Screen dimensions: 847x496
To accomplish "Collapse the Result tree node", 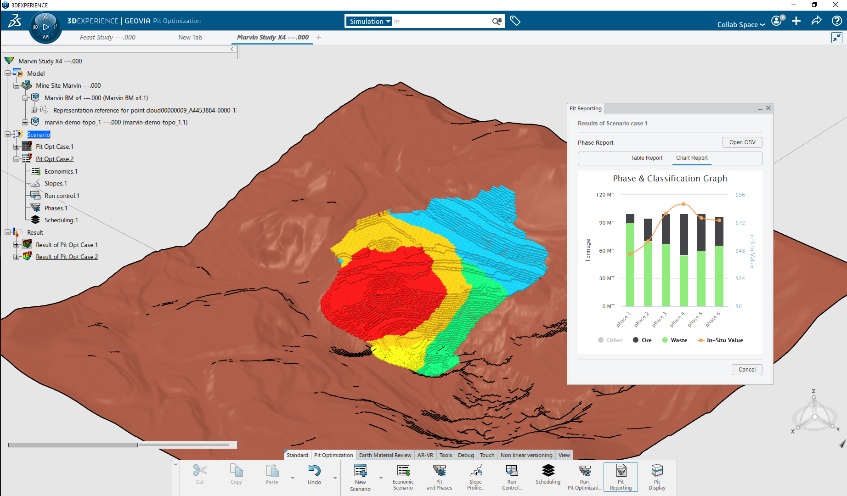I will [x=8, y=232].
